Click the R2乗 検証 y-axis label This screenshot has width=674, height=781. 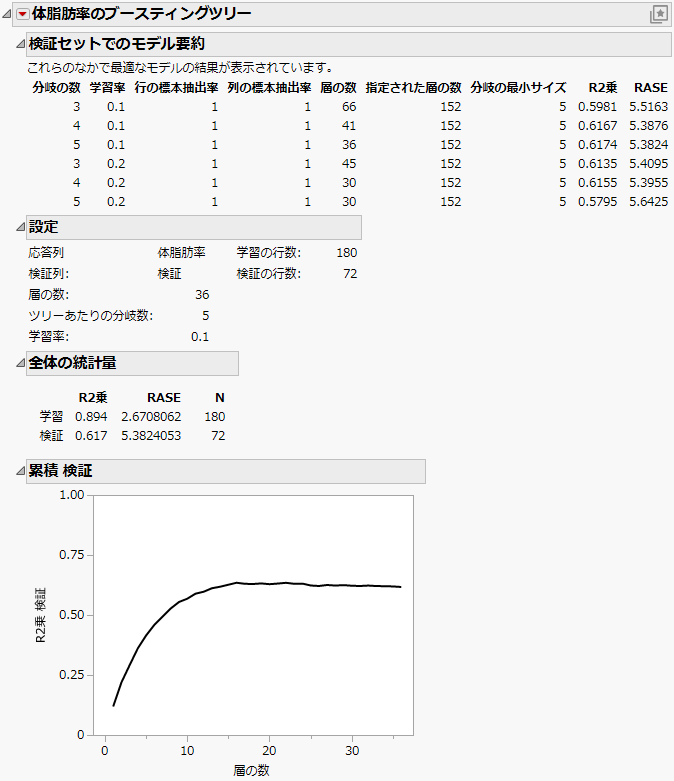[x=41, y=615]
